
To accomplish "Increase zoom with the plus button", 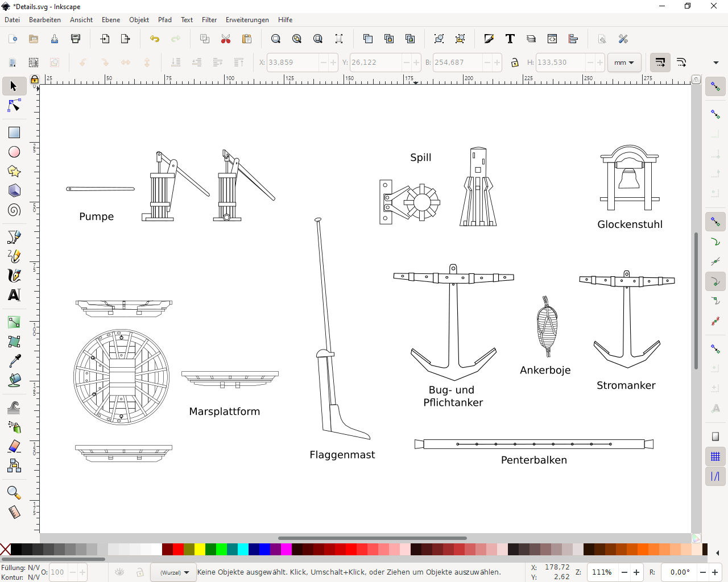I will [636, 572].
